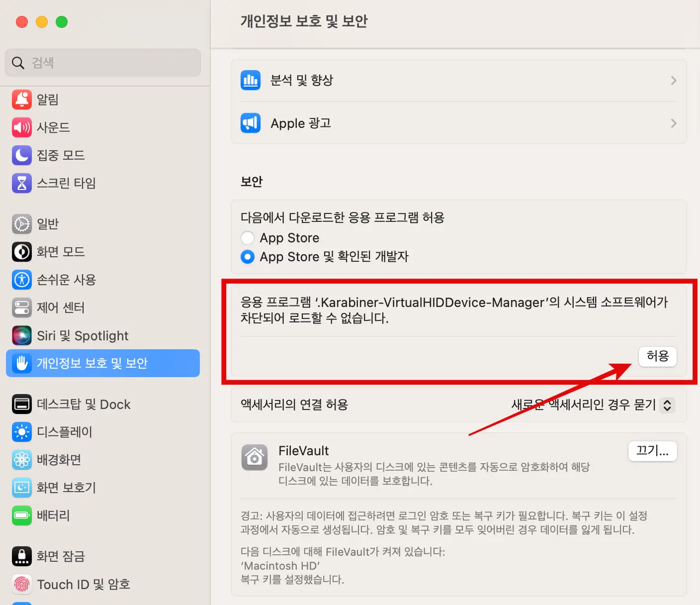The width and height of the screenshot is (700, 605).
Task: Click 허용 to allow Karabiner system software
Action: tap(657, 357)
